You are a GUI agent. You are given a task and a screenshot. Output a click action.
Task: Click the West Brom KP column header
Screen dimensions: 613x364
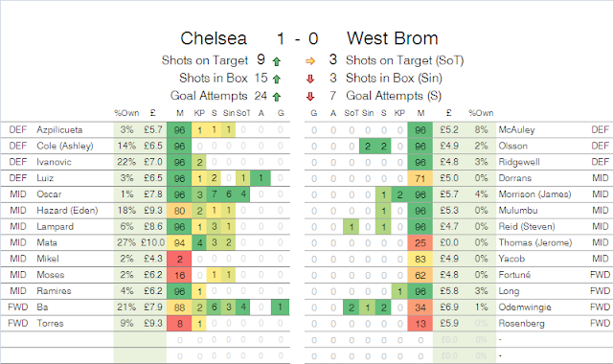coord(399,113)
